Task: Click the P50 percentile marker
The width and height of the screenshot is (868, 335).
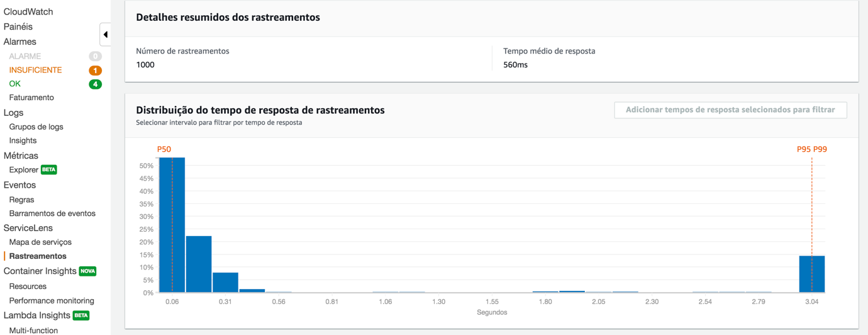Action: [164, 149]
